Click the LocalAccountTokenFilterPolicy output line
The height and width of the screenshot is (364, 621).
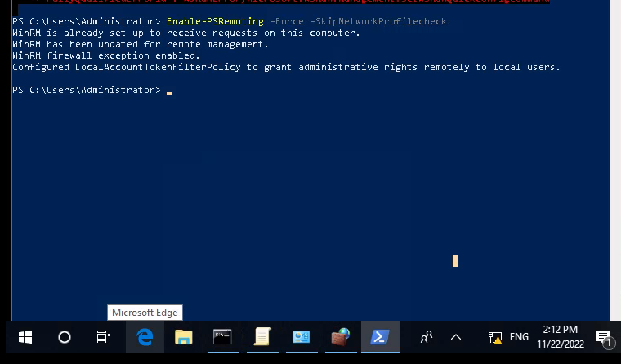tap(286, 67)
